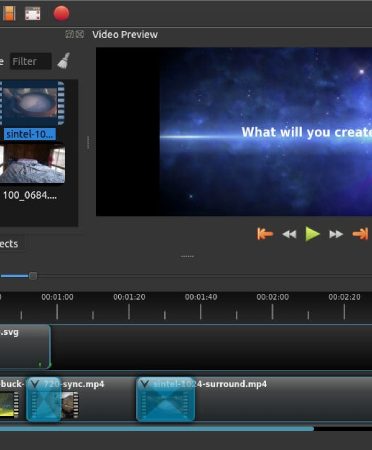The width and height of the screenshot is (372, 450).
Task: Click the rewind button
Action: pos(289,234)
